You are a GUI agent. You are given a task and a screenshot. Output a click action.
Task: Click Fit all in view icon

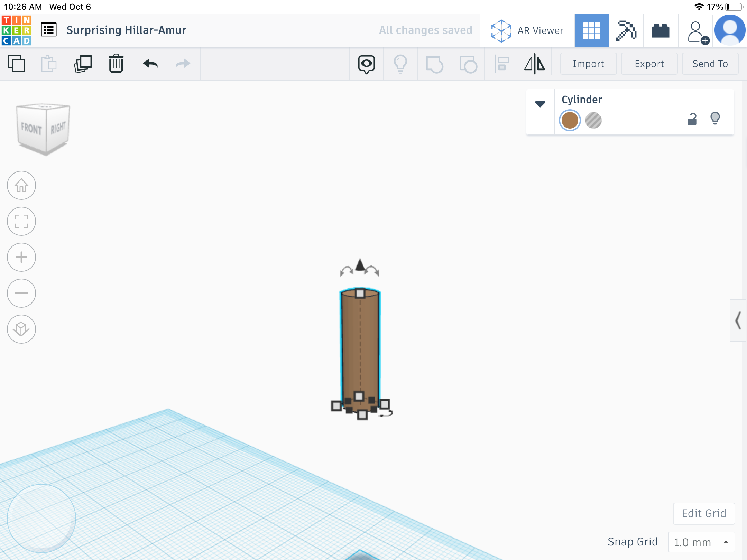coord(21,221)
